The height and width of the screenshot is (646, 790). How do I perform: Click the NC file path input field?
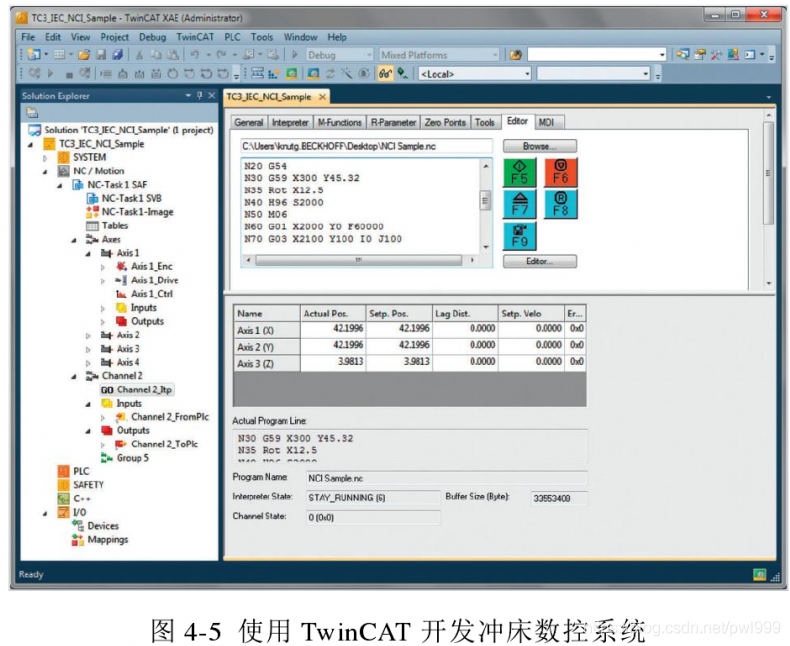[366, 146]
